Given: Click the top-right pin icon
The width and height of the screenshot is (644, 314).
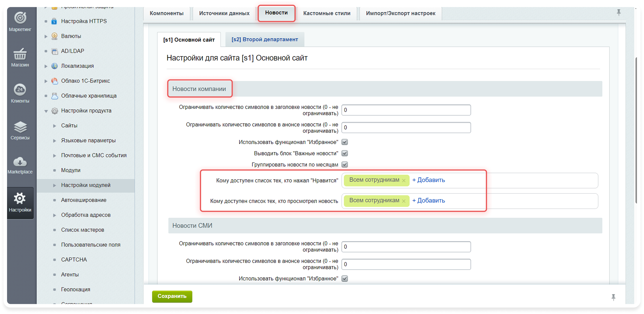Looking at the screenshot, I should click(618, 12).
